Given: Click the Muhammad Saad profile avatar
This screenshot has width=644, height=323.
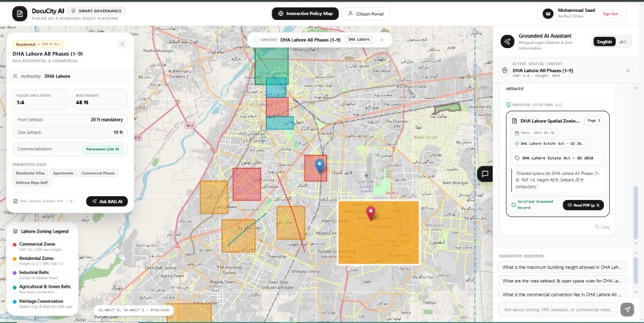Looking at the screenshot, I should (x=548, y=14).
